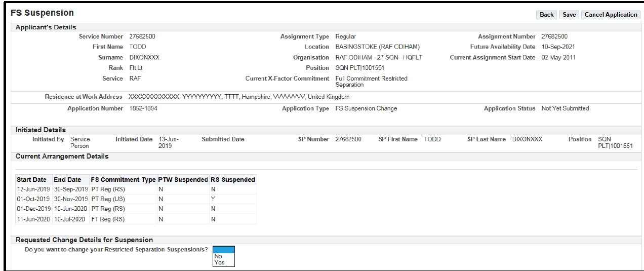
Task: Click the Back button
Action: (546, 15)
